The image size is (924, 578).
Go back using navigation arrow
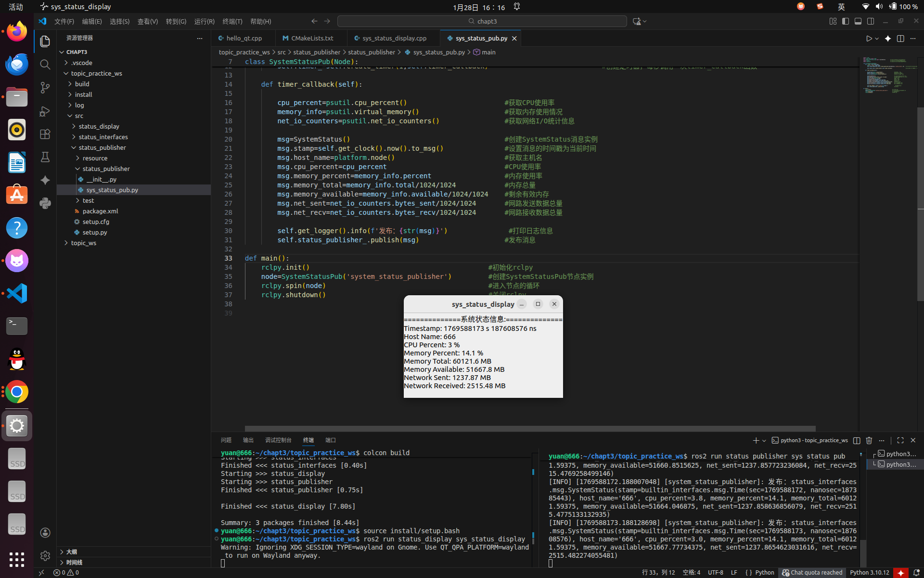click(x=314, y=21)
